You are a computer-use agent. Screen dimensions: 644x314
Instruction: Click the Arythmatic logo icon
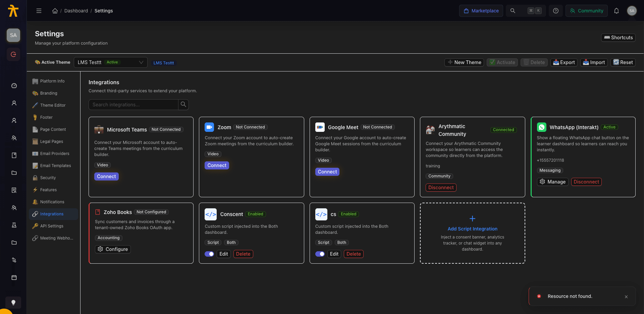point(13,11)
